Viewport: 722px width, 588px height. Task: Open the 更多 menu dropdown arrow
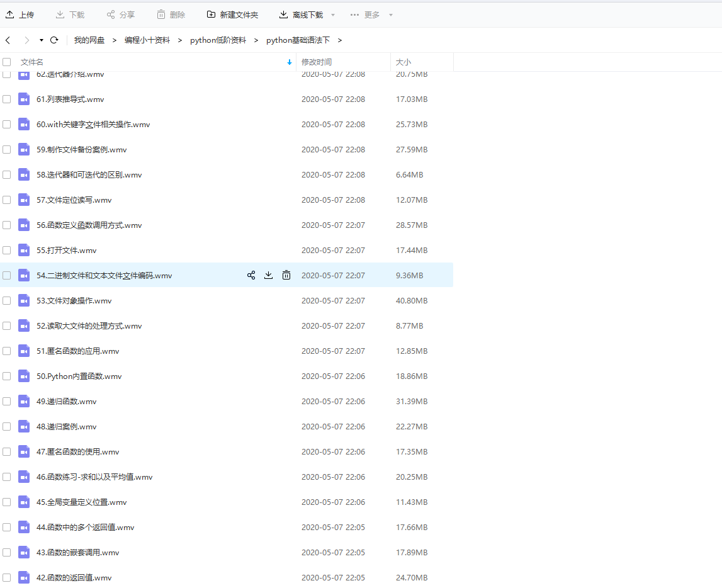pyautogui.click(x=391, y=14)
